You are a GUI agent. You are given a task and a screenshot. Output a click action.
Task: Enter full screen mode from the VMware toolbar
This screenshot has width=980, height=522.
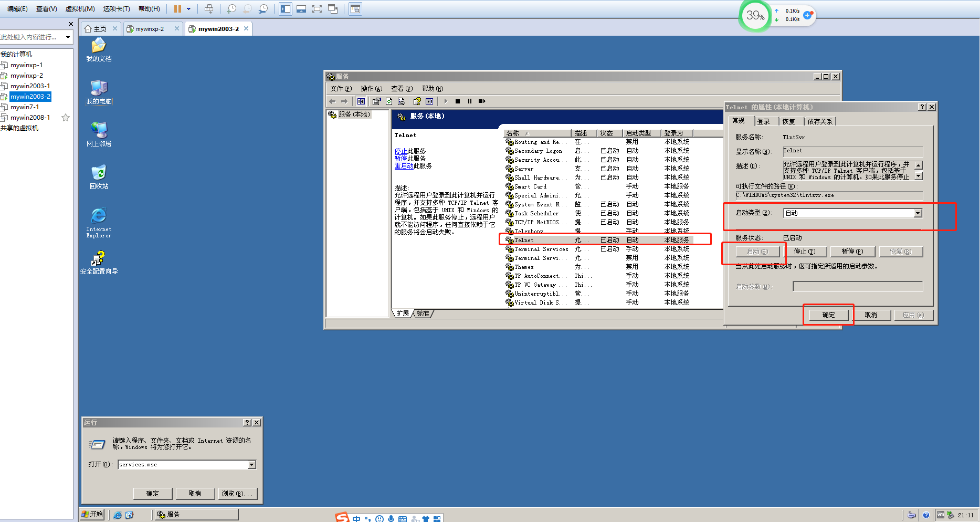317,8
